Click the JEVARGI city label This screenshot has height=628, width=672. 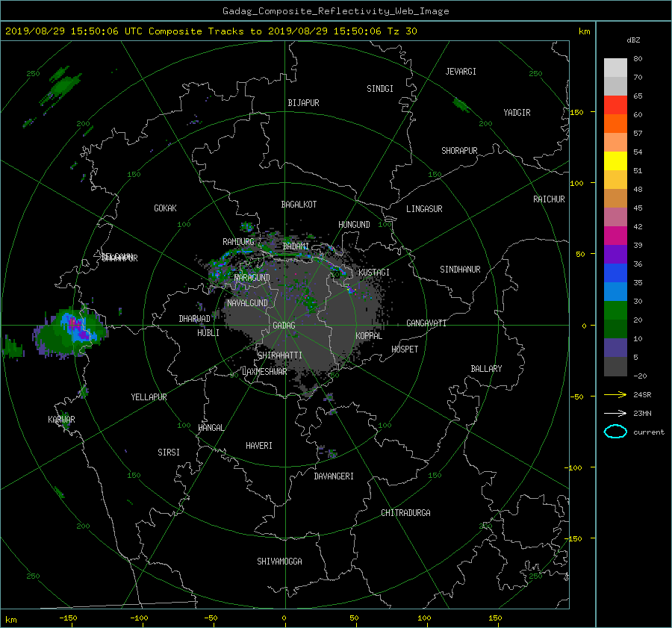[x=461, y=71]
